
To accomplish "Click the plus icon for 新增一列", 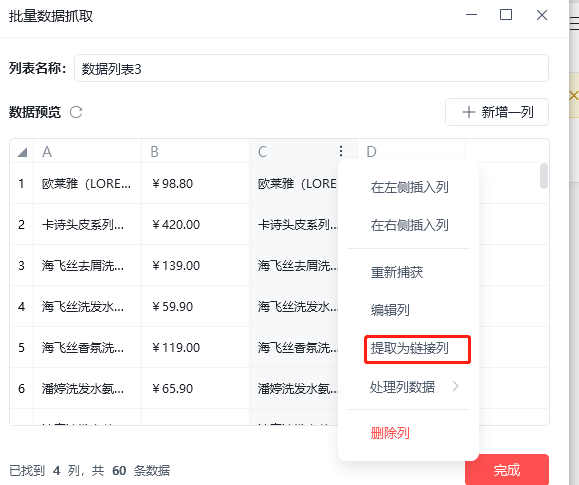I will [x=469, y=112].
